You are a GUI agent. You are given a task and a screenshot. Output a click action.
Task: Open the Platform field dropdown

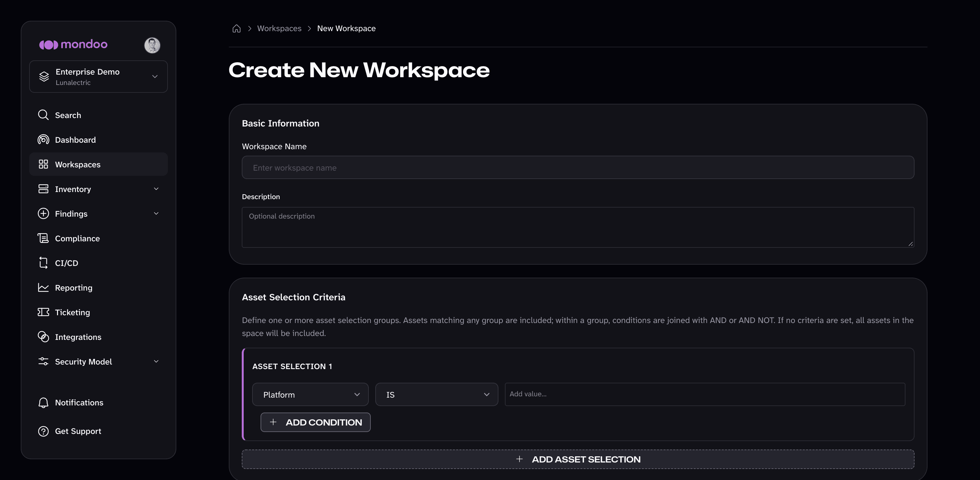(x=310, y=394)
